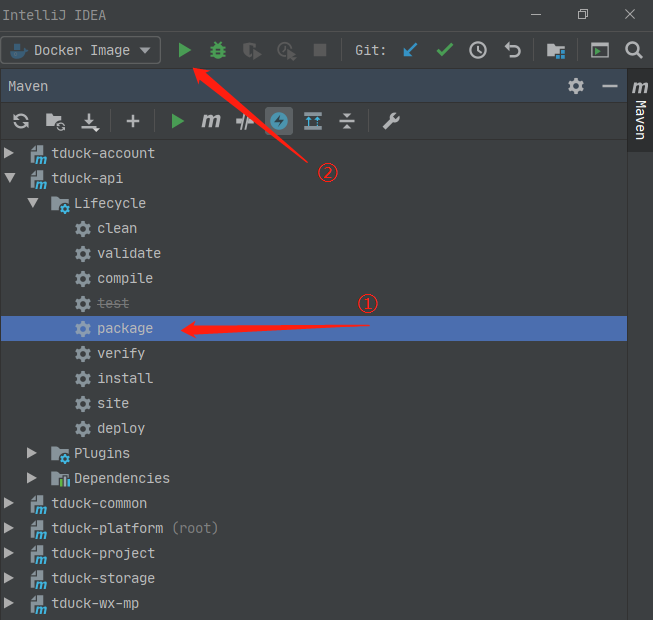Collapse the tduck-api module
The height and width of the screenshot is (620, 653).
click(x=10, y=178)
